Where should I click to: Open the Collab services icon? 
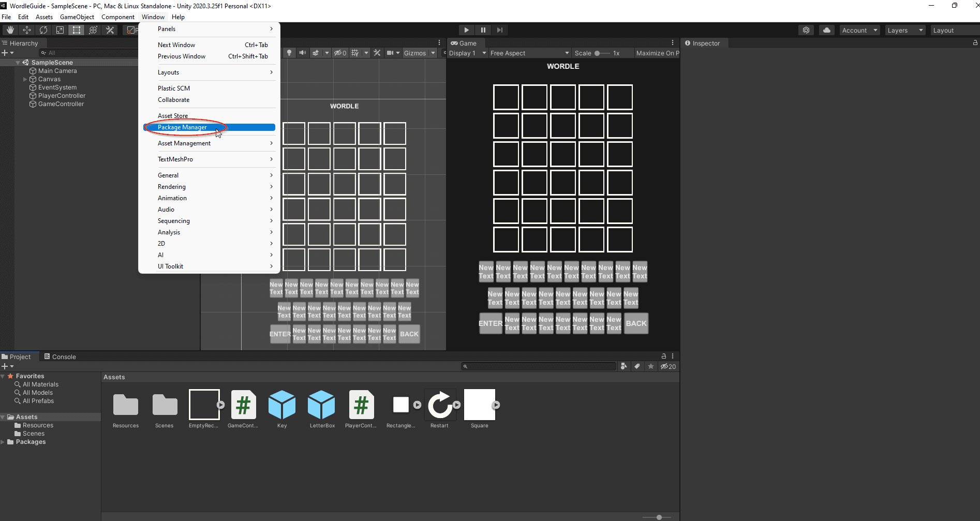point(806,30)
